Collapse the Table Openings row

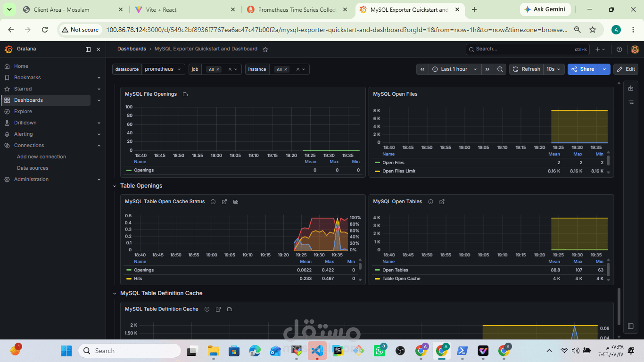pyautogui.click(x=115, y=186)
